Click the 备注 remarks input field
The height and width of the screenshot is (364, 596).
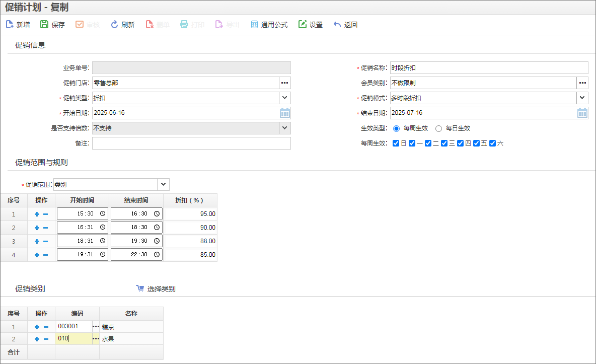(x=191, y=143)
